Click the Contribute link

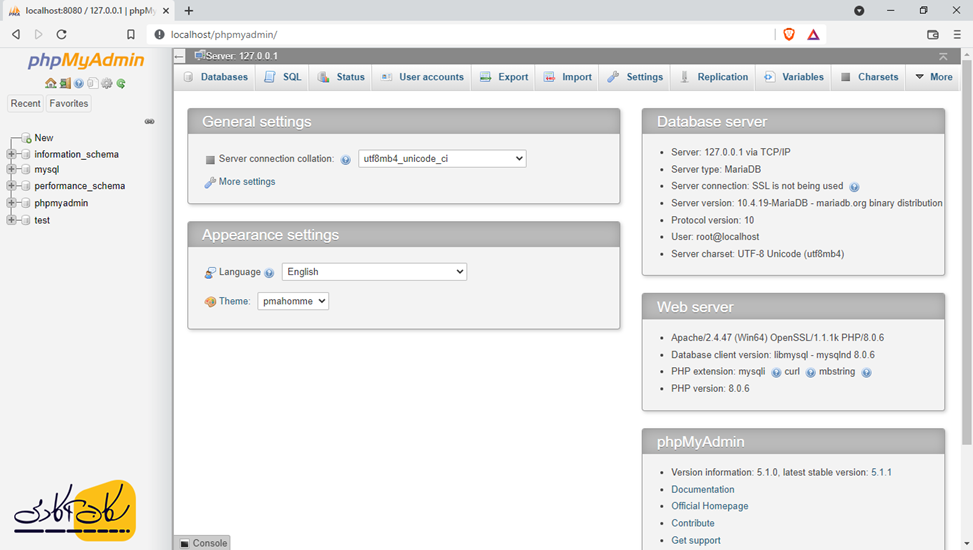pyautogui.click(x=693, y=523)
